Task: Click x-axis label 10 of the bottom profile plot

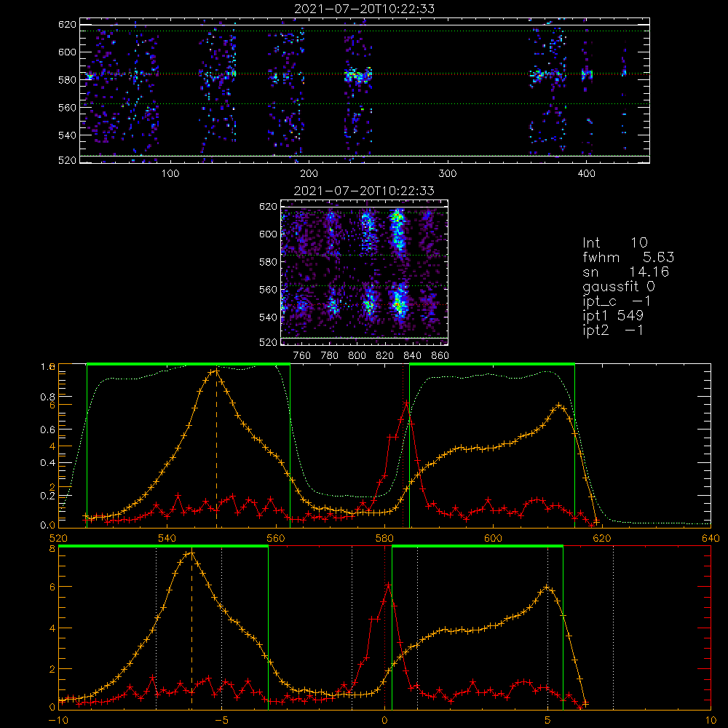Action: 711,721
